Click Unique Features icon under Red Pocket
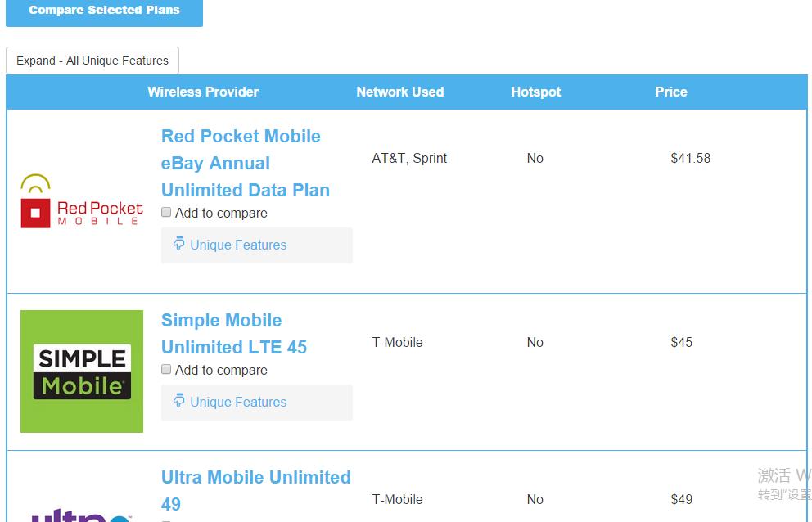This screenshot has height=522, width=812. point(179,244)
